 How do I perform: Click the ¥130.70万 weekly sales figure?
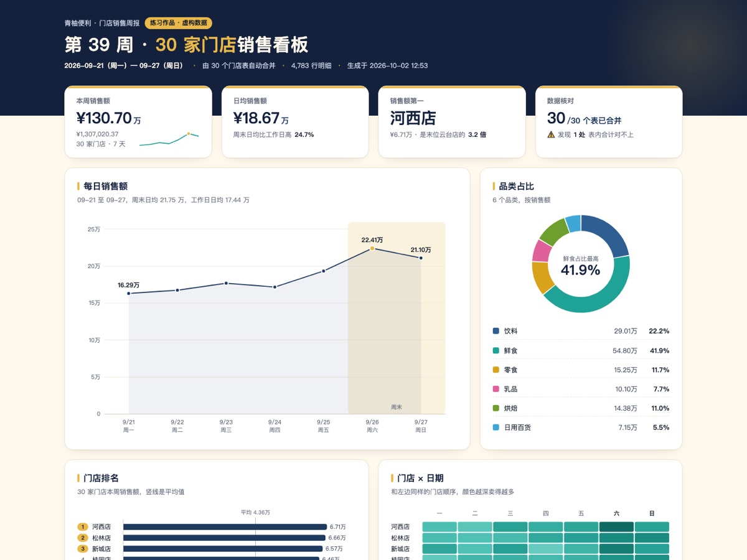(108, 118)
